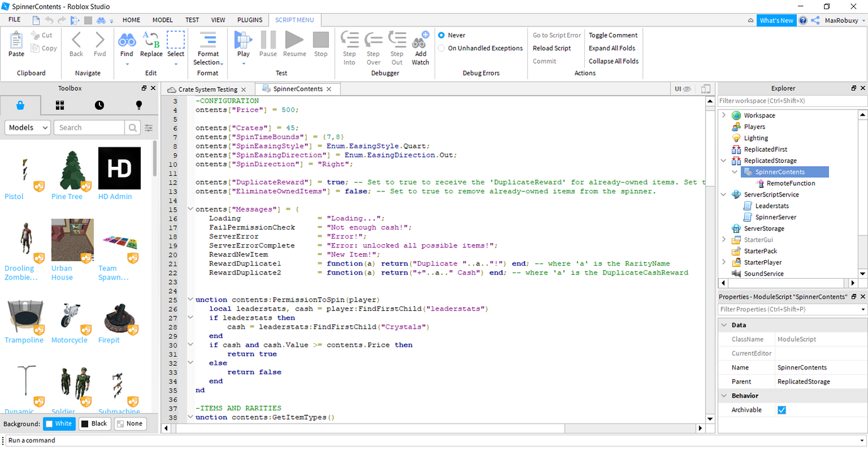Set toolbox background to None
This screenshot has height=452, width=868.
(x=130, y=424)
